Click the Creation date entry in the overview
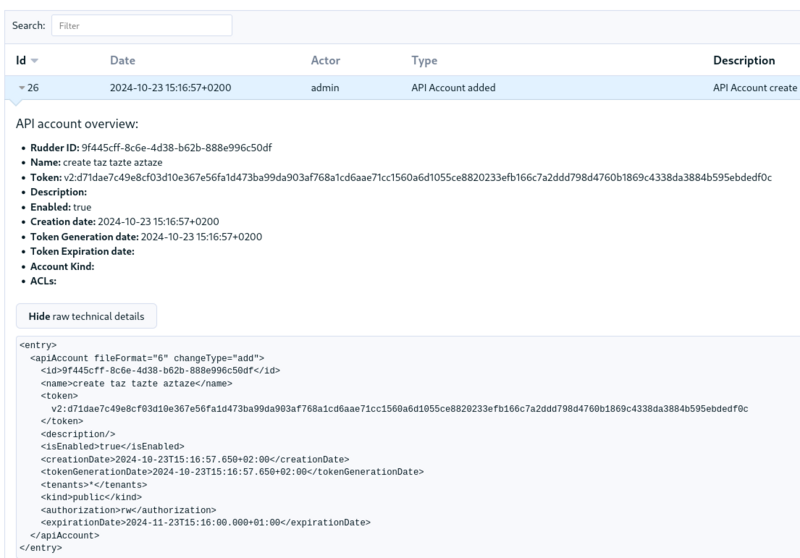This screenshot has width=800, height=558. coord(124,222)
